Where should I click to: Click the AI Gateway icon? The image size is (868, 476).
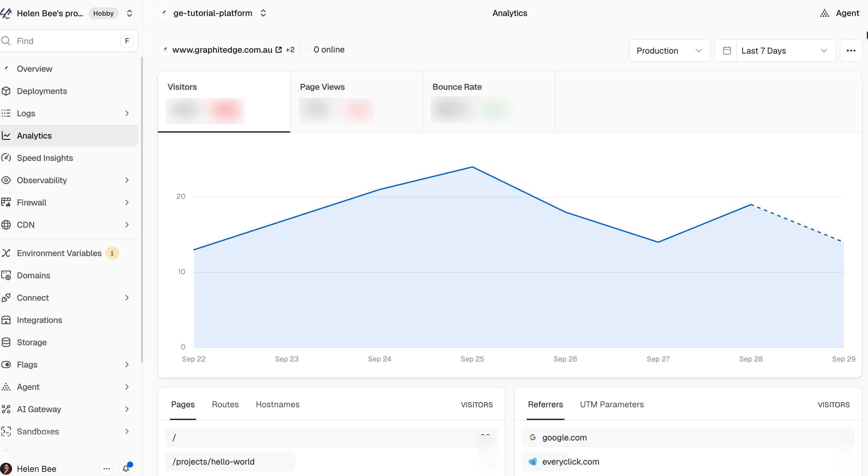coord(6,409)
